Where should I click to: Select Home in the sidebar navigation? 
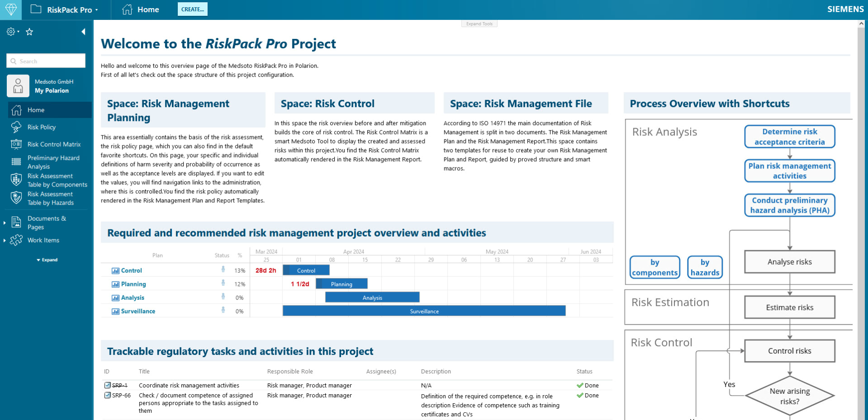pyautogui.click(x=50, y=110)
